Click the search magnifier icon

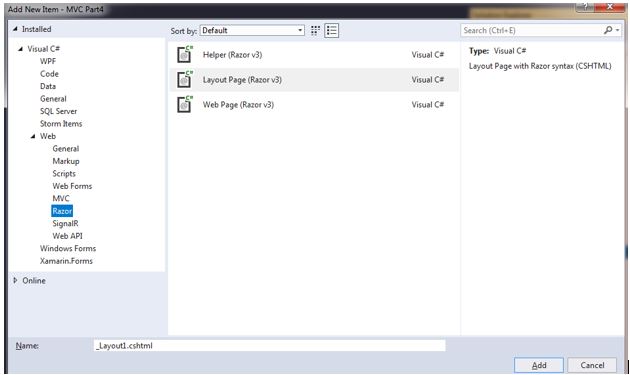pyautogui.click(x=608, y=30)
